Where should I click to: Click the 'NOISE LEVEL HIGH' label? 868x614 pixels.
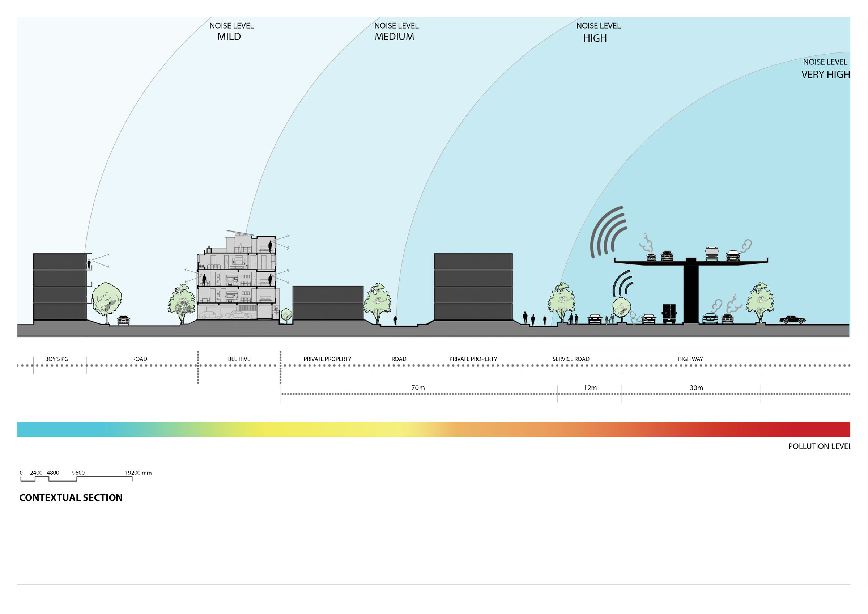click(598, 32)
